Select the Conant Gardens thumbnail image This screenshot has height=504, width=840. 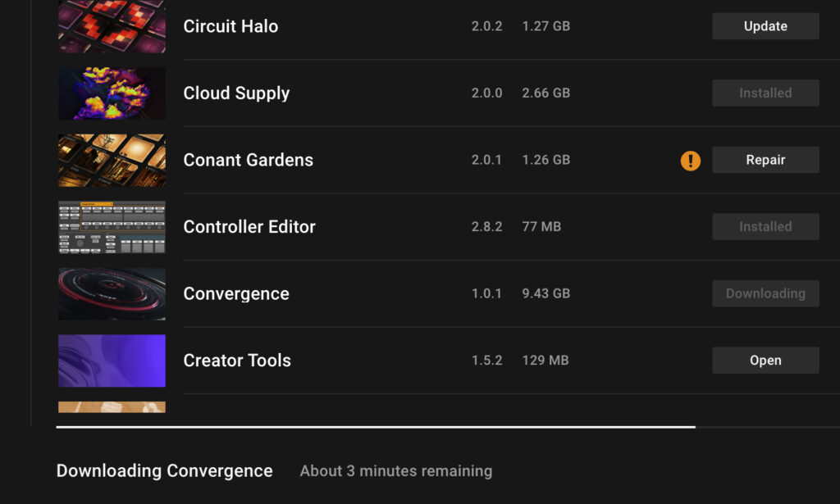coord(112,161)
